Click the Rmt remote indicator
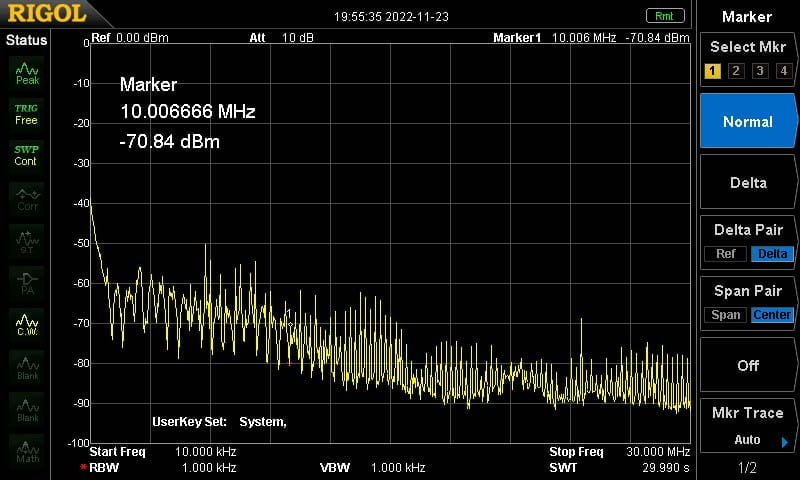 (665, 16)
